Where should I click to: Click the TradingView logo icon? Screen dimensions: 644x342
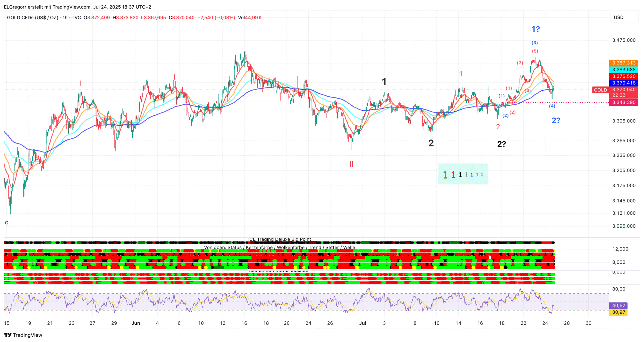coord(8,335)
